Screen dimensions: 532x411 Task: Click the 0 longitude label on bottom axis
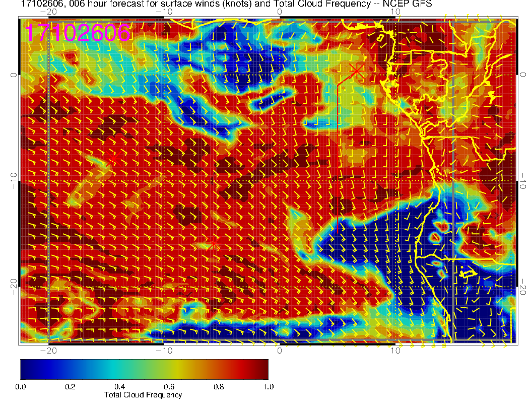pos(279,350)
